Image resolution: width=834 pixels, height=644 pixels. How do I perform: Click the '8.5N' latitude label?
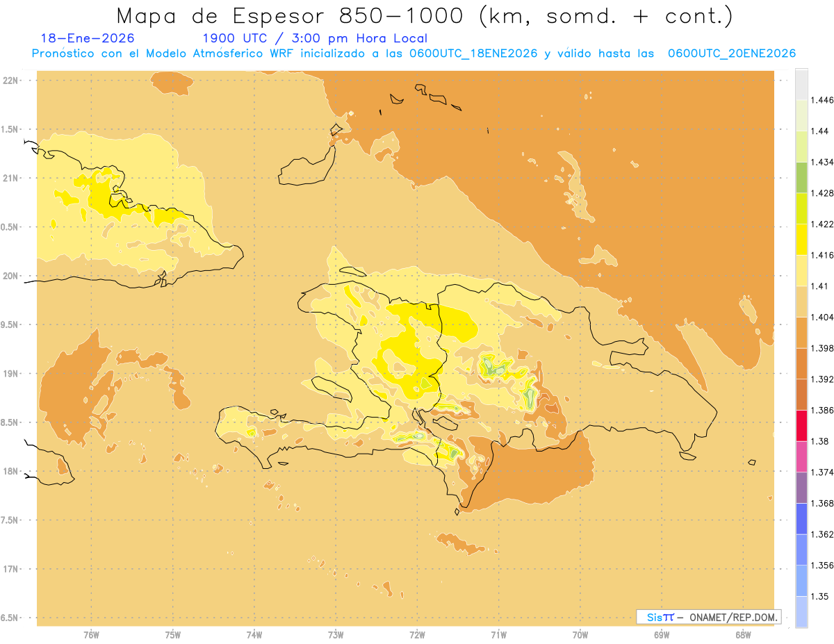click(10, 422)
